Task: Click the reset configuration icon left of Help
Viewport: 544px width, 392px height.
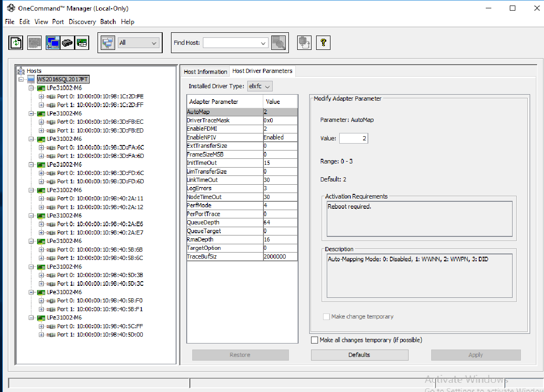Action: click(x=304, y=42)
